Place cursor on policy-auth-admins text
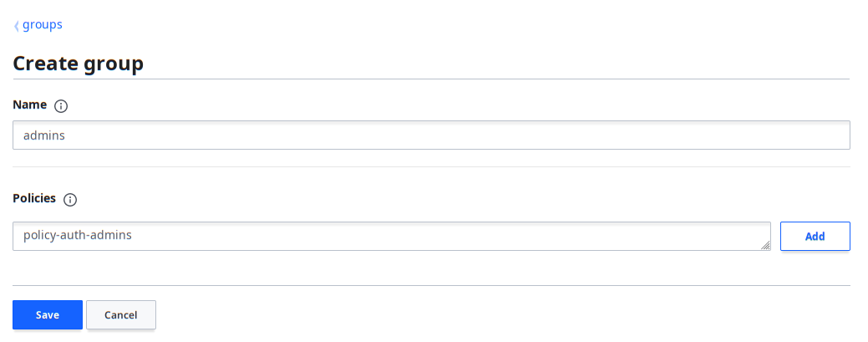Viewport: 868px width, 342px height. (78, 235)
